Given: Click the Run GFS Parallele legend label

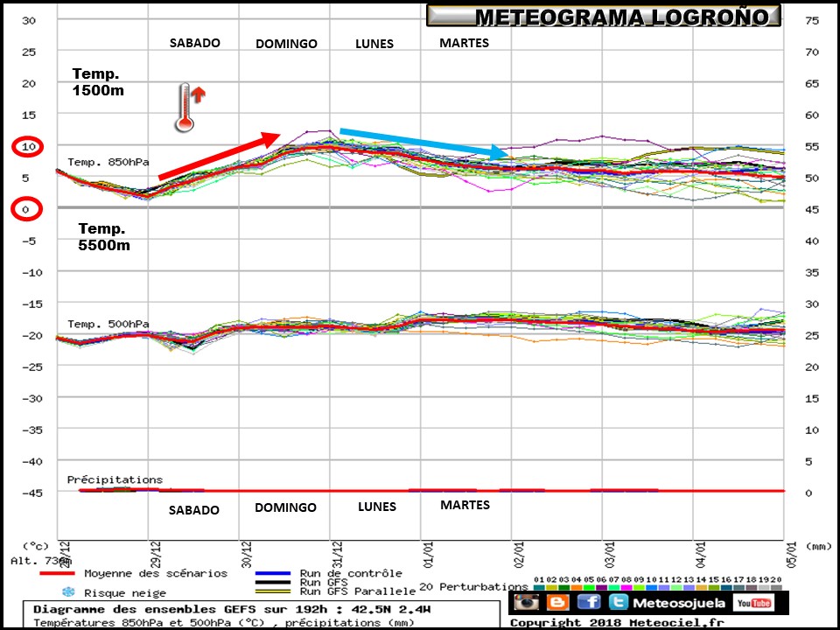Looking at the screenshot, I should click(358, 591).
